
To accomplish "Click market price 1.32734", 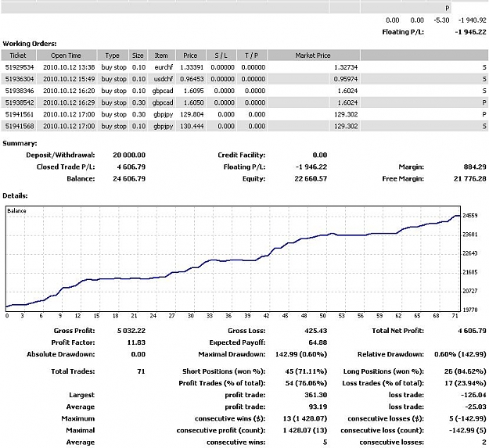I will 346,67.
